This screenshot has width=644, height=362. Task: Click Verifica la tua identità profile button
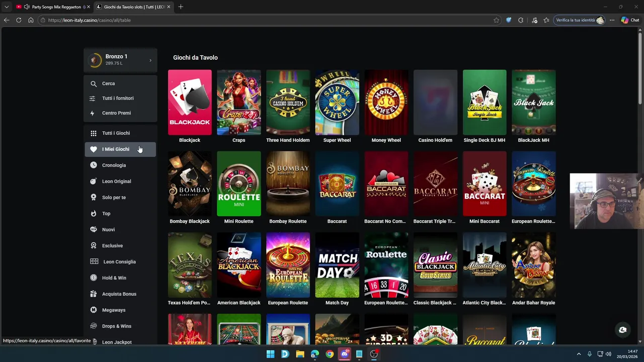coord(580,20)
